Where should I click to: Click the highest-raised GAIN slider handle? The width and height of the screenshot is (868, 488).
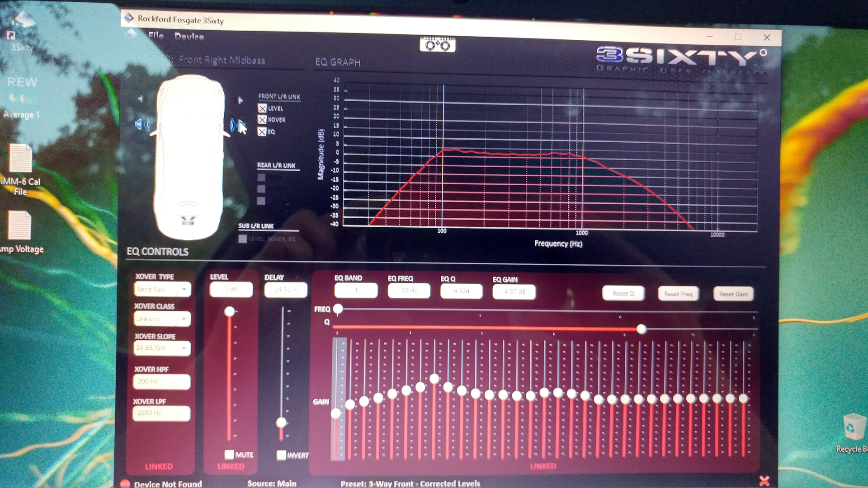pyautogui.click(x=434, y=379)
